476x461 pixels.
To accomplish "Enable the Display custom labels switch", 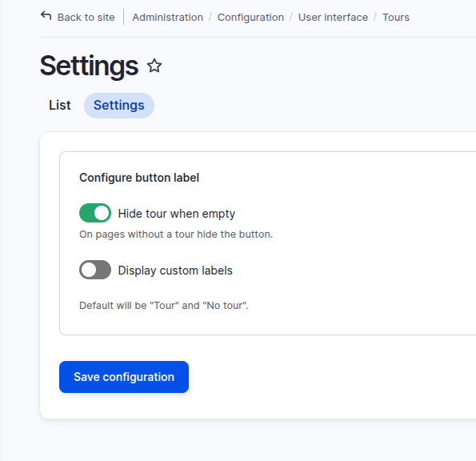I will click(x=95, y=270).
